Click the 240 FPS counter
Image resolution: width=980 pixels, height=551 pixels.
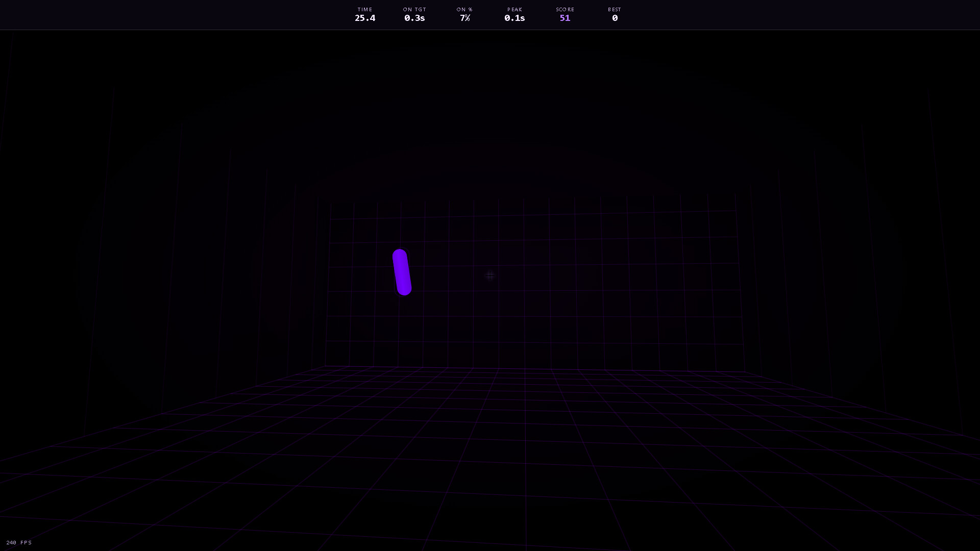[19, 542]
